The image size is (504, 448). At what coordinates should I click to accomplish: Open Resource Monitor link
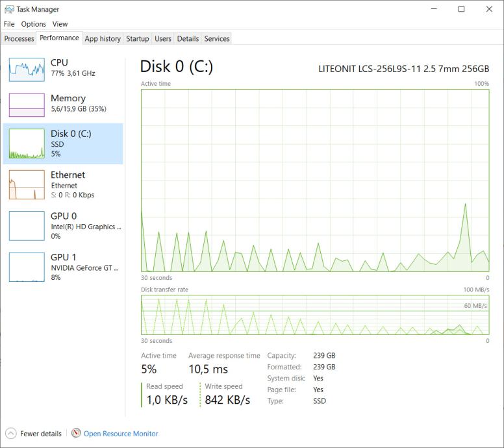[121, 434]
